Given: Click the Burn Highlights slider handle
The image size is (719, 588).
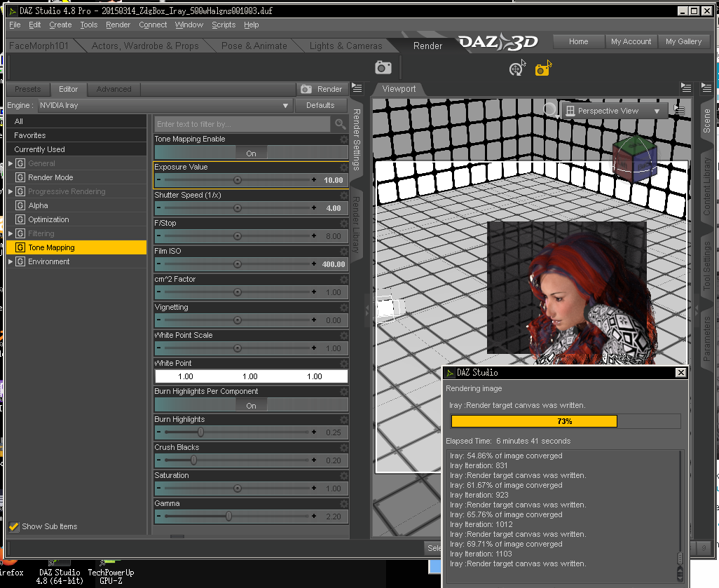Looking at the screenshot, I should tap(201, 432).
